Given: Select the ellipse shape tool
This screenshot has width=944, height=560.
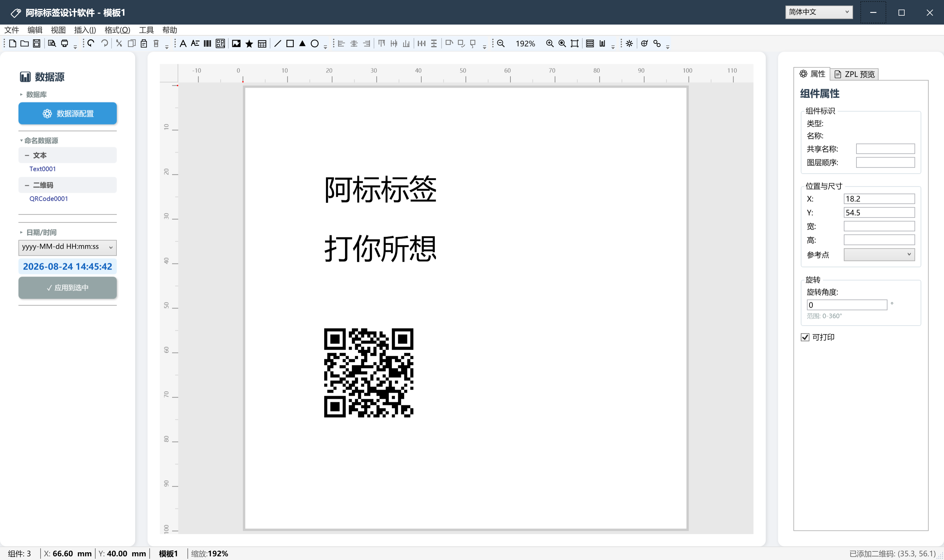Looking at the screenshot, I should [315, 43].
